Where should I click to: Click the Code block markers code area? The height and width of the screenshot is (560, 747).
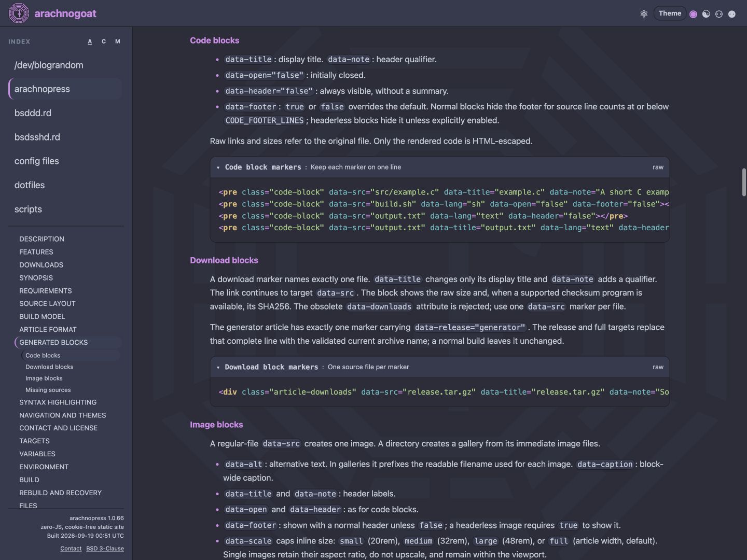click(x=440, y=210)
